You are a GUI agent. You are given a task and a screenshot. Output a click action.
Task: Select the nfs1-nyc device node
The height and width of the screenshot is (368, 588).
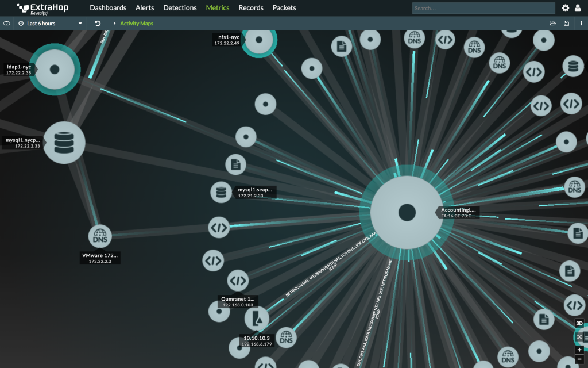259,40
